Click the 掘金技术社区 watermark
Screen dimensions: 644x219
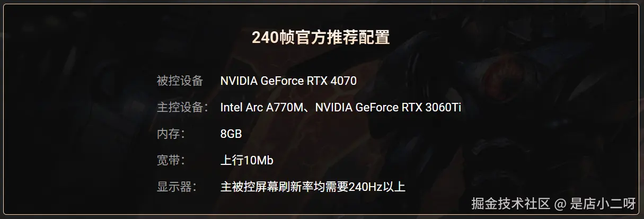point(511,204)
